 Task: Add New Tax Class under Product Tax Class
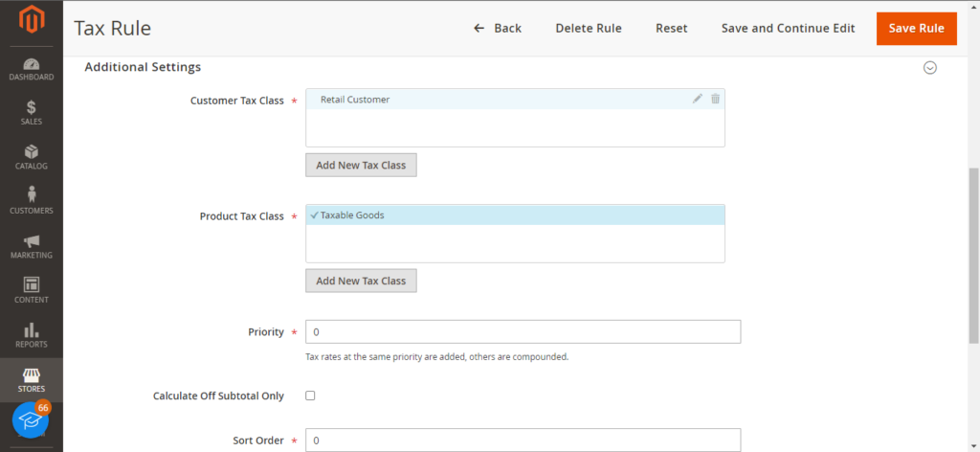click(361, 281)
